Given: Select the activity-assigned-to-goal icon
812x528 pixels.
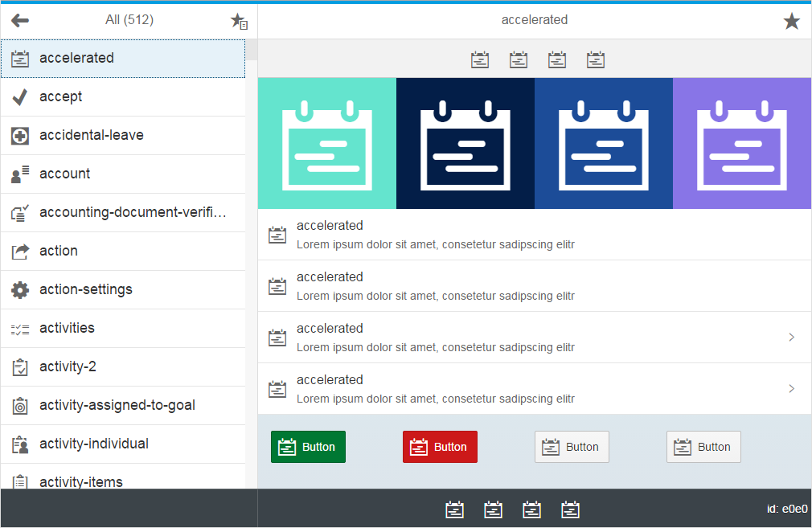Looking at the screenshot, I should 20,405.
